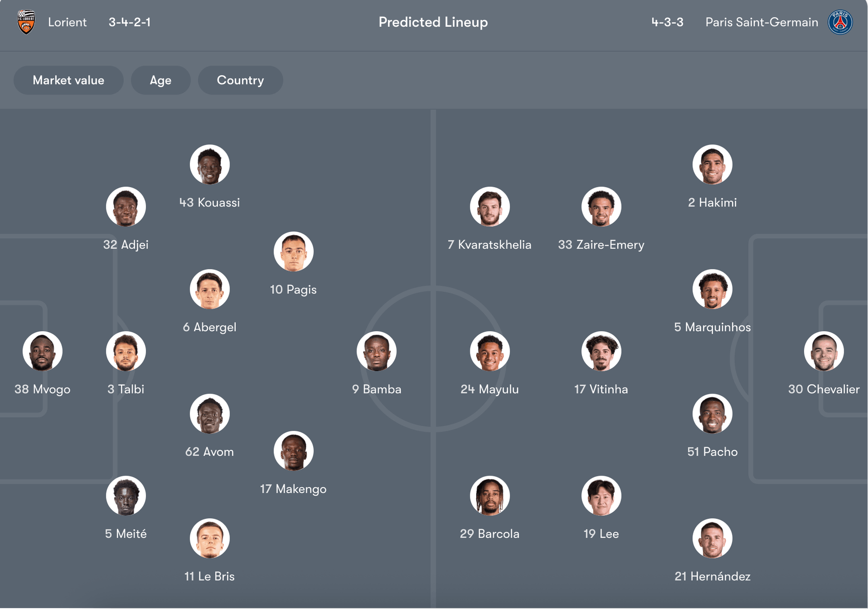The width and height of the screenshot is (868, 609).
Task: Expand the Predicted Lineup header
Action: coord(433,22)
